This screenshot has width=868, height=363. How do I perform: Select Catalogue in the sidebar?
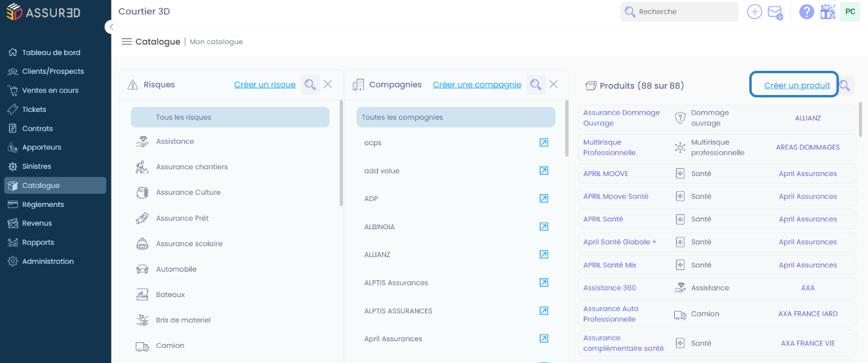[55, 186]
